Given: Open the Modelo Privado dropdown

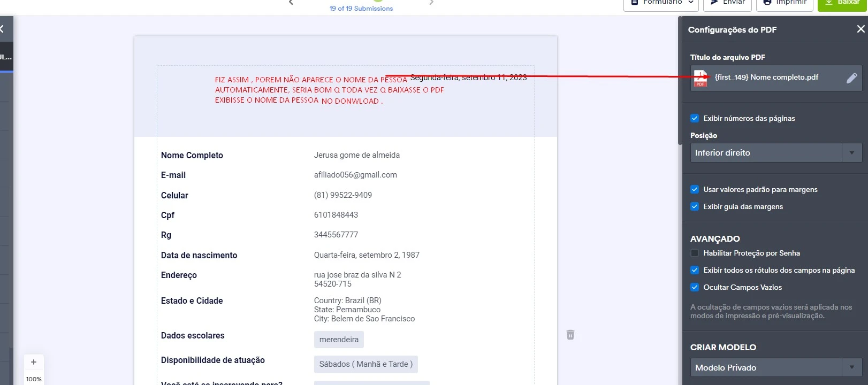Looking at the screenshot, I should 776,368.
